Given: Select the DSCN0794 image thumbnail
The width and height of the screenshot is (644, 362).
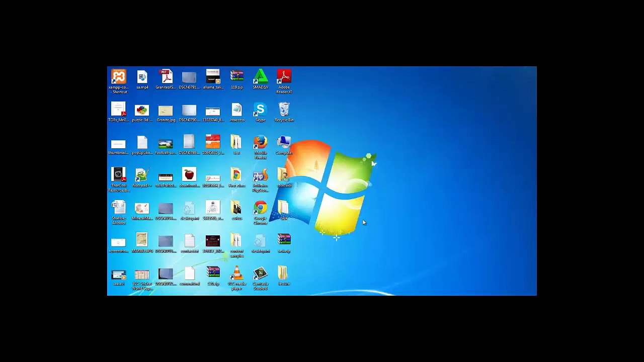Looking at the screenshot, I should (166, 209).
